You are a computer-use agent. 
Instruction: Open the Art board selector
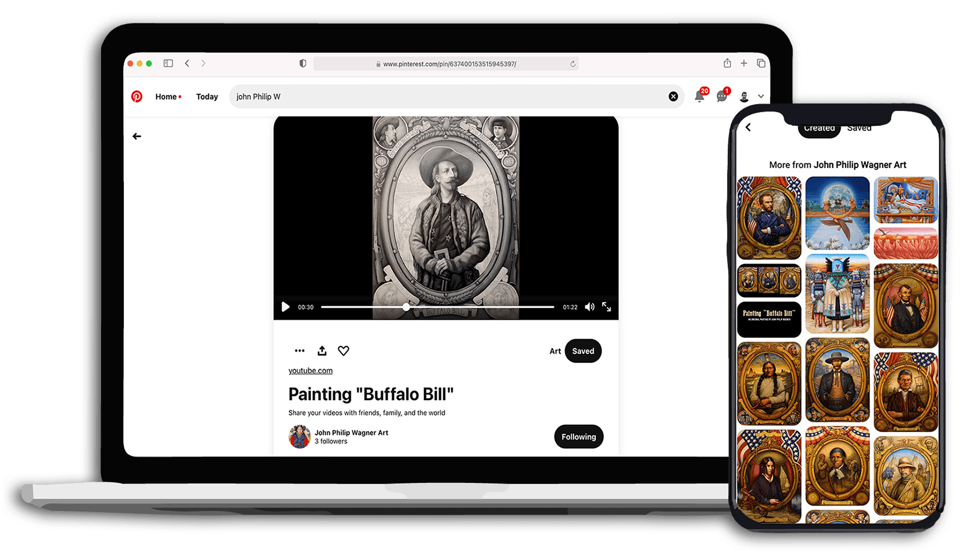[x=555, y=351]
